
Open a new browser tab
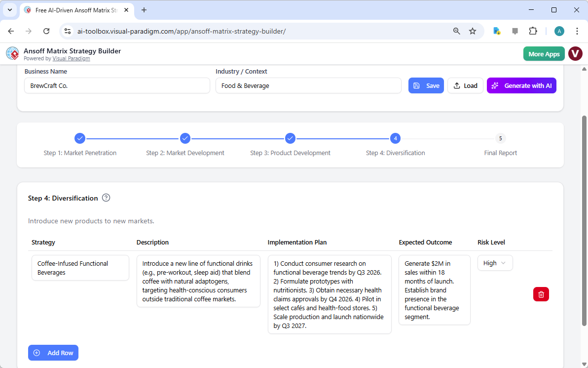[x=144, y=10]
